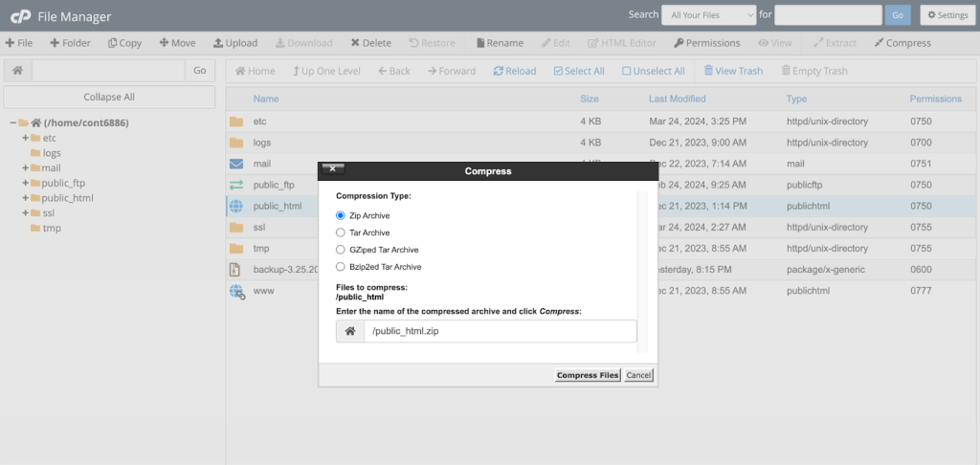Click the home icon beside the path field
This screenshot has width=980, height=465.
(17, 71)
